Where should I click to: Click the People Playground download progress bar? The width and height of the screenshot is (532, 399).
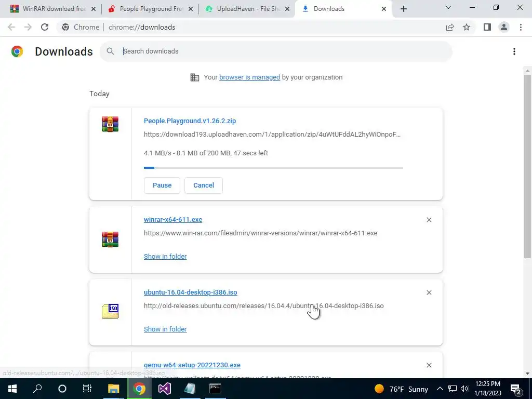(273, 168)
